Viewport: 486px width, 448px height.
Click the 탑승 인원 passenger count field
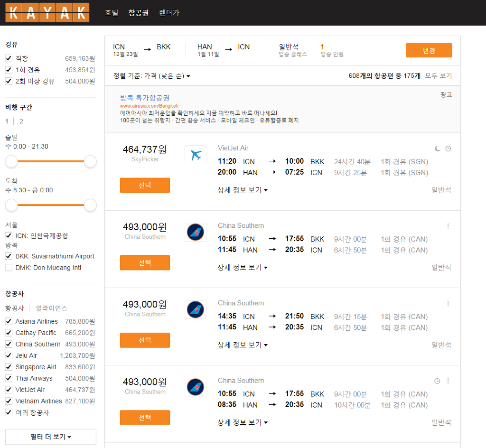pos(332,50)
